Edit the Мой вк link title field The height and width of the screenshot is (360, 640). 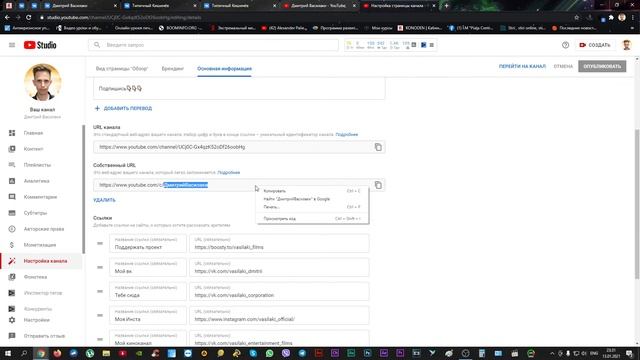[148, 267]
